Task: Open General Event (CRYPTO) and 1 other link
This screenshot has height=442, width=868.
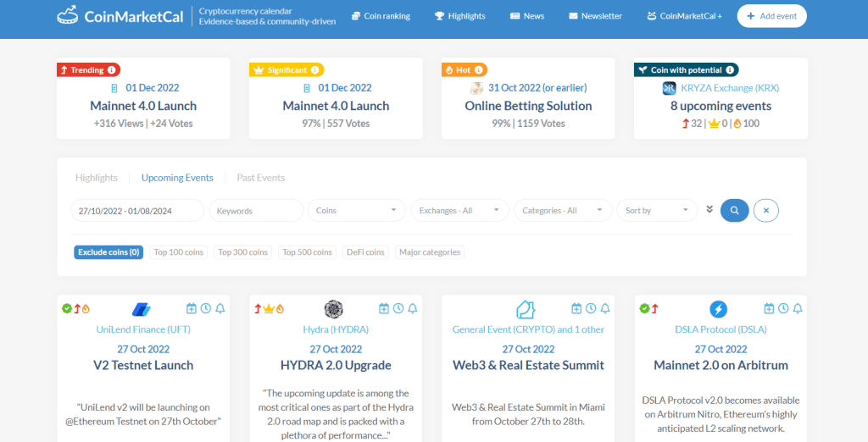Action: (528, 329)
